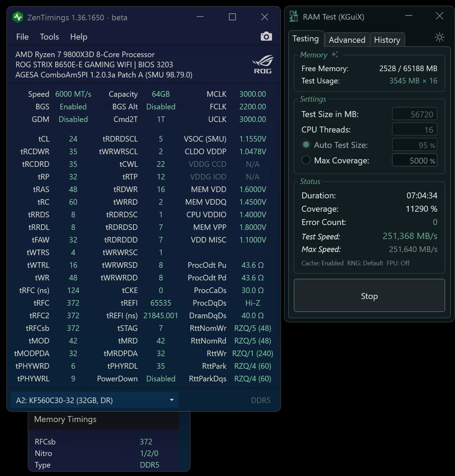Click the RttWr value RZQ/1 (240)

pyautogui.click(x=252, y=353)
